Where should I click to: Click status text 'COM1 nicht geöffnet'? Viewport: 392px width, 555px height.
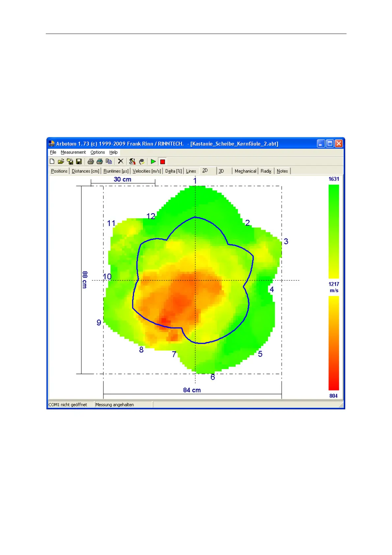click(x=68, y=405)
